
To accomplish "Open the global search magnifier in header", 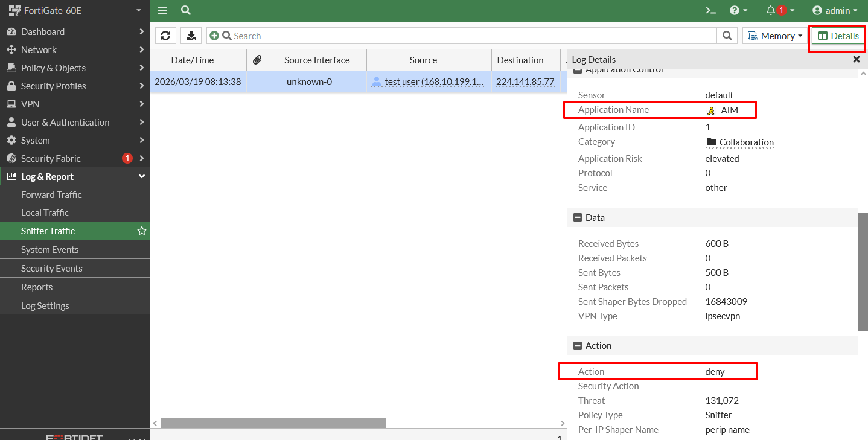I will point(186,10).
